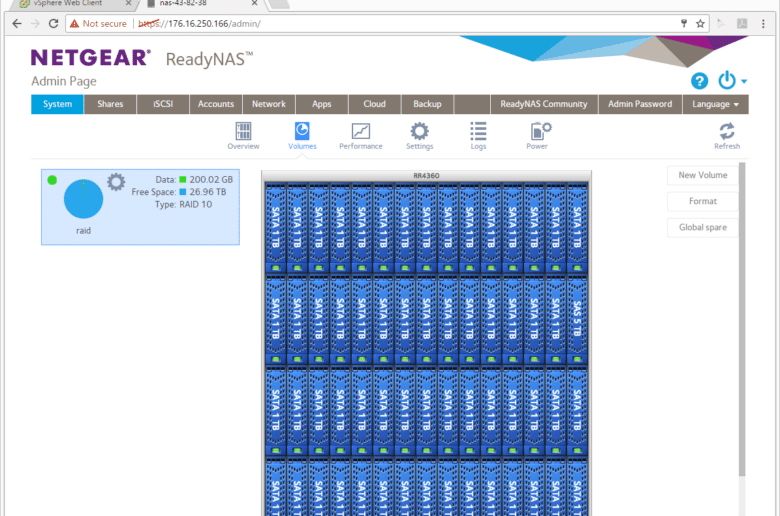Screen dimensions: 780x516
Task: Close the nas-43-82-38 browser tab
Action: [x=254, y=3]
